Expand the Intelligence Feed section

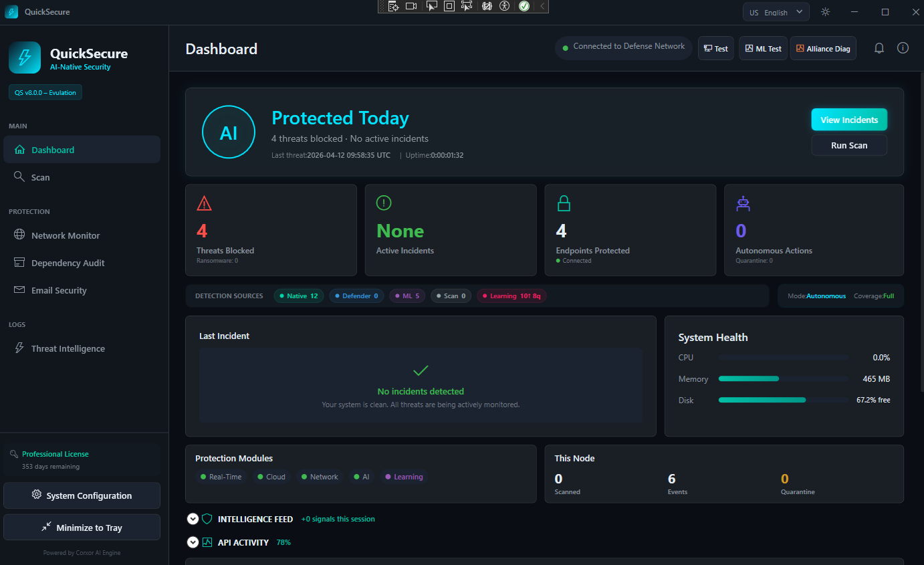coord(193,519)
